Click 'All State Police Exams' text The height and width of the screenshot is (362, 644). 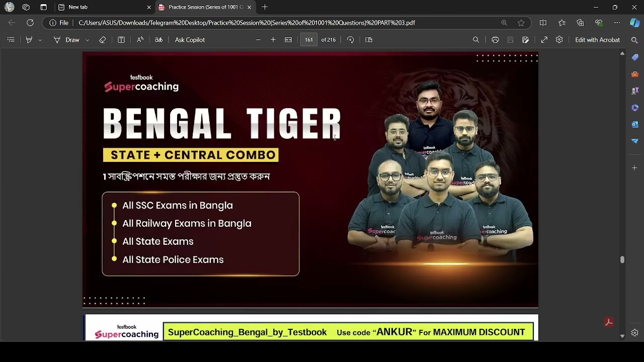(173, 259)
